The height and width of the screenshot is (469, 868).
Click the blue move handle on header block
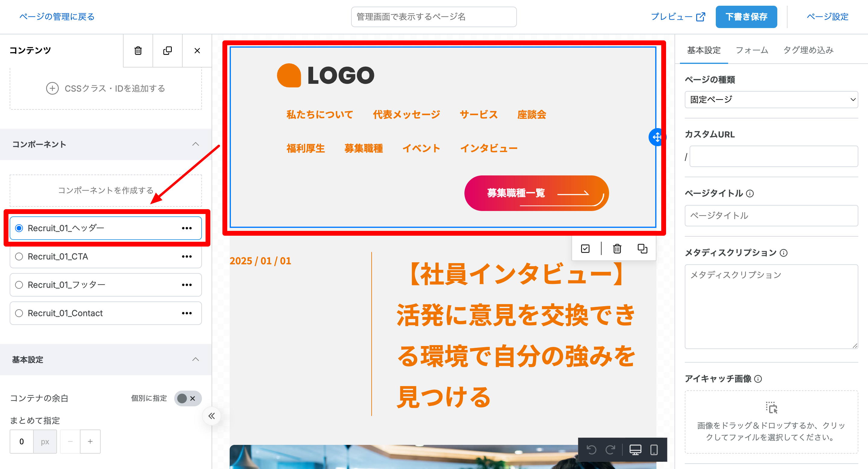[x=656, y=137]
